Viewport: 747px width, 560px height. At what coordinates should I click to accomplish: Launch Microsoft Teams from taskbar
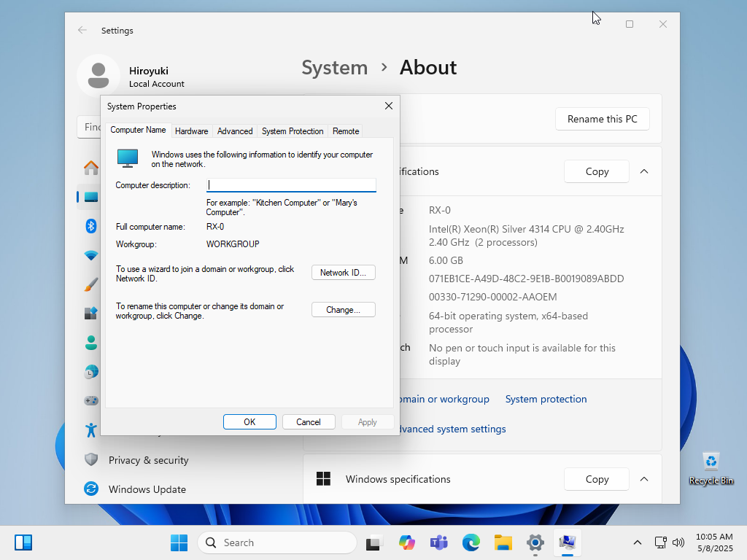click(438, 542)
